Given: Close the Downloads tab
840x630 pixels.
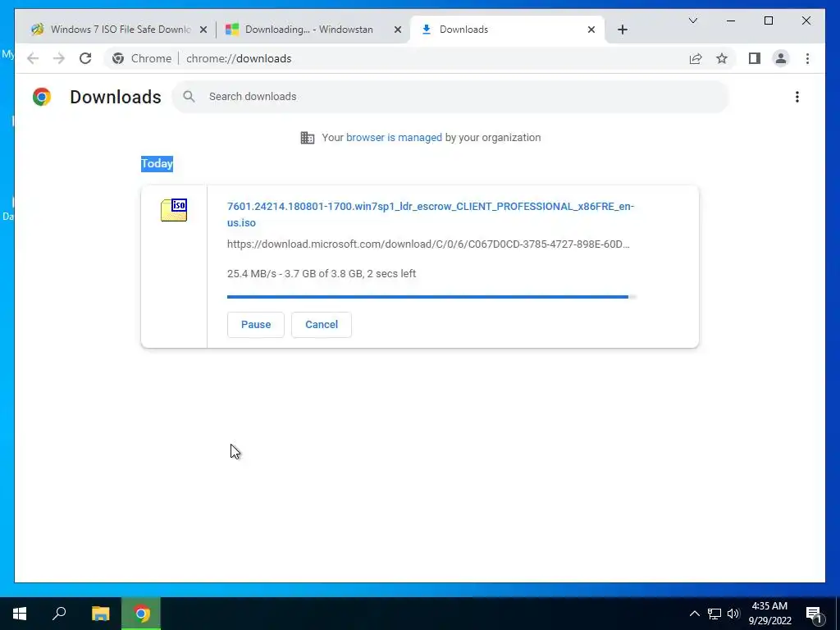Looking at the screenshot, I should (591, 30).
